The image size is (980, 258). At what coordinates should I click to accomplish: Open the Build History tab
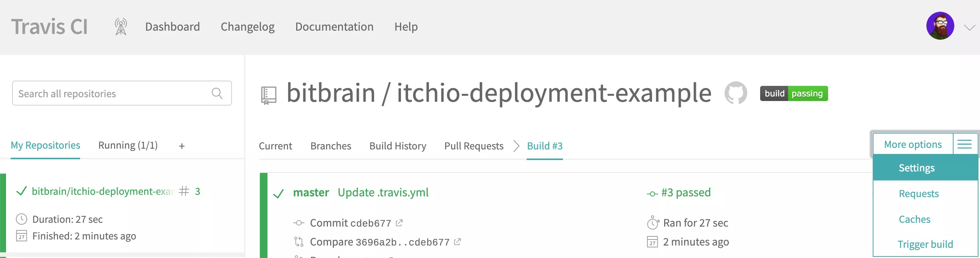397,146
